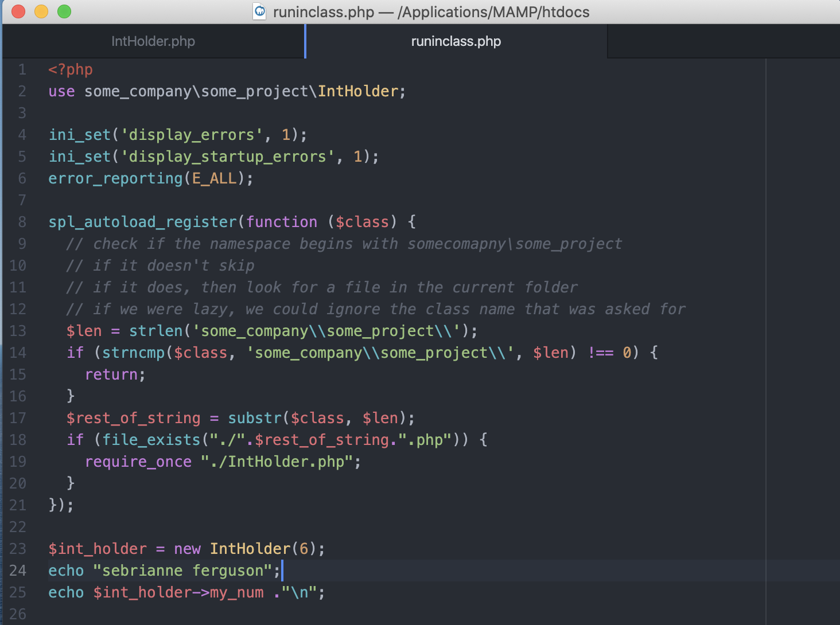Switch to the IntHolder.php tab
Viewport: 840px width, 625px height.
pos(153,41)
